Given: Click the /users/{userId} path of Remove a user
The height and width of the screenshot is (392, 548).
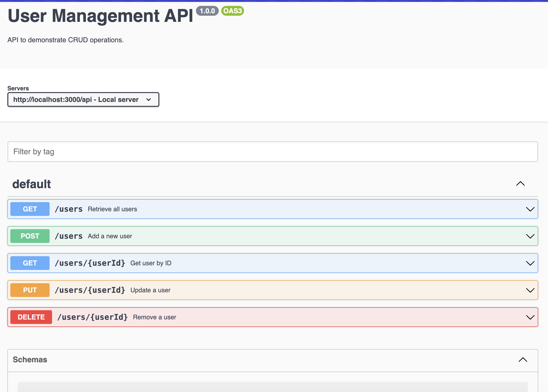Looking at the screenshot, I should pos(92,317).
